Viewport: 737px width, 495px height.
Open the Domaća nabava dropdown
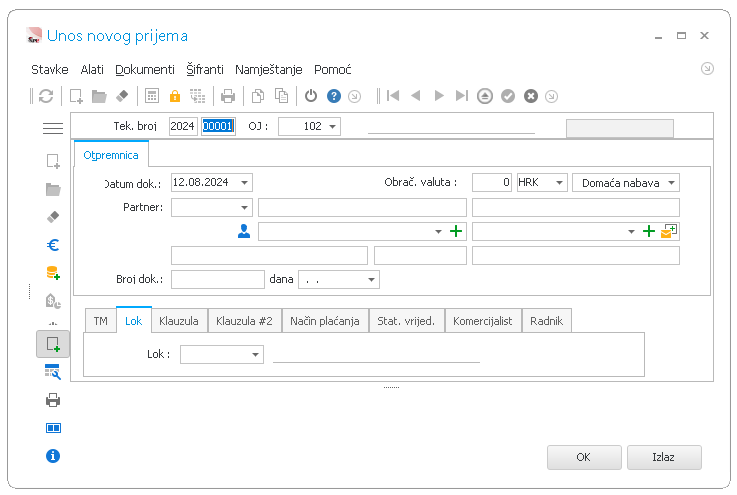[x=671, y=182]
